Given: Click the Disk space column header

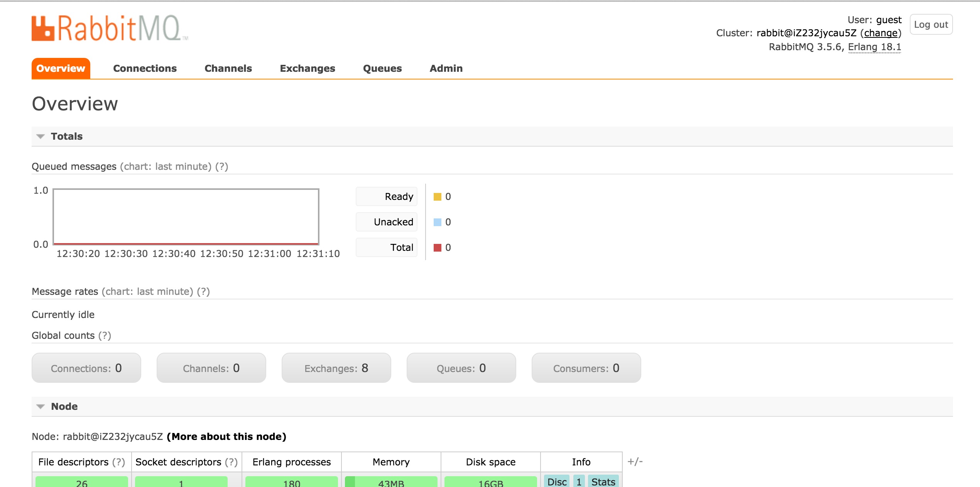Looking at the screenshot, I should (x=491, y=462).
